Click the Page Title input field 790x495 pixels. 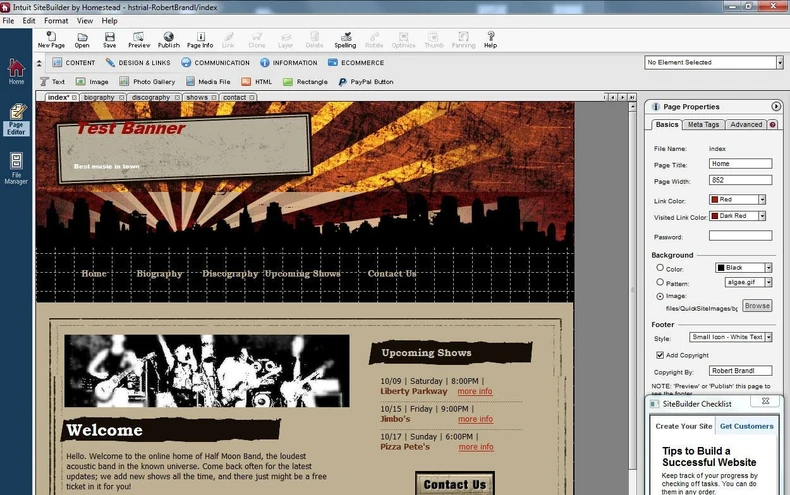(x=740, y=164)
